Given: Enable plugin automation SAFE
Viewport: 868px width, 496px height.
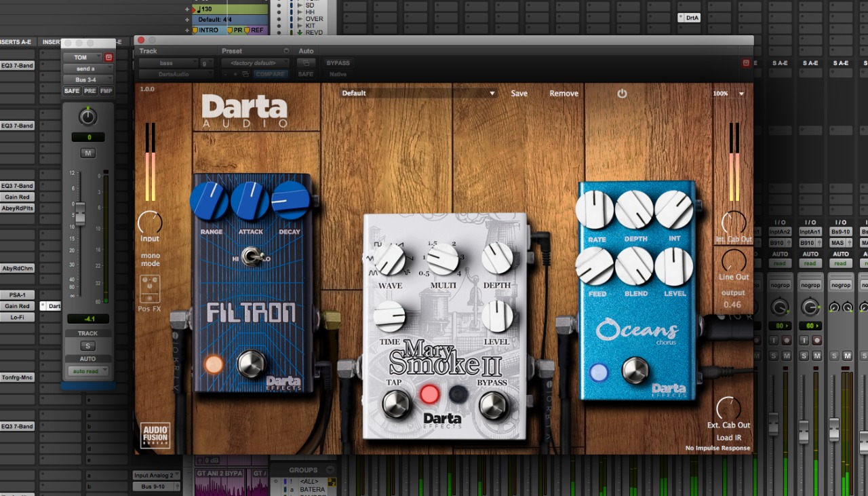Looking at the screenshot, I should (306, 74).
